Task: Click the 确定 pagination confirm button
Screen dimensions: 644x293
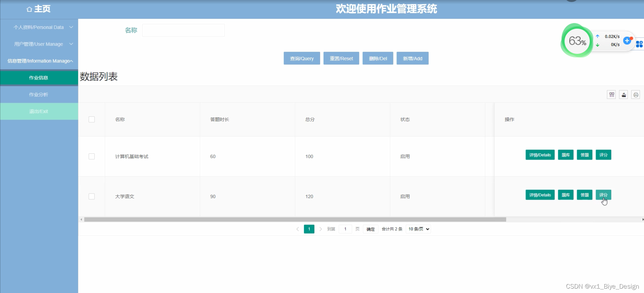Action: pos(371,229)
